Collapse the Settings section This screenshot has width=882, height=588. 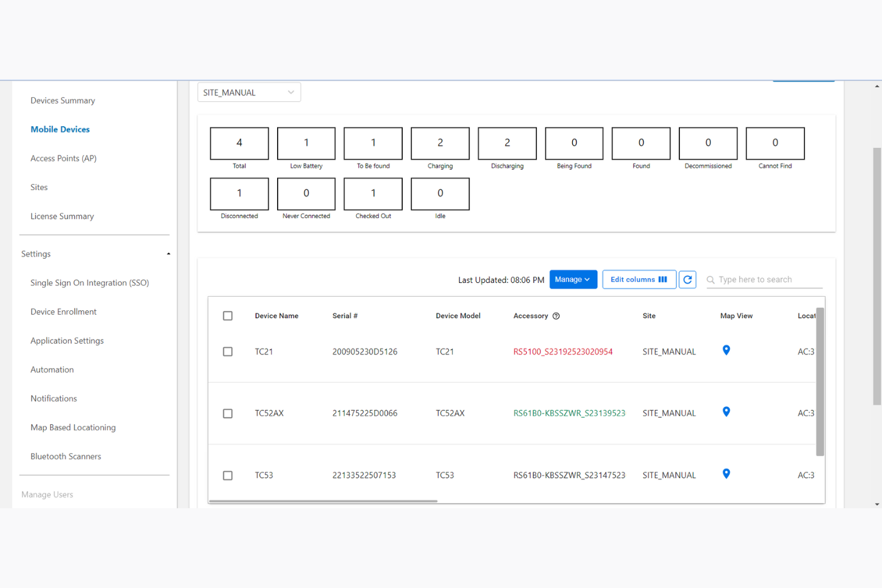tap(169, 253)
